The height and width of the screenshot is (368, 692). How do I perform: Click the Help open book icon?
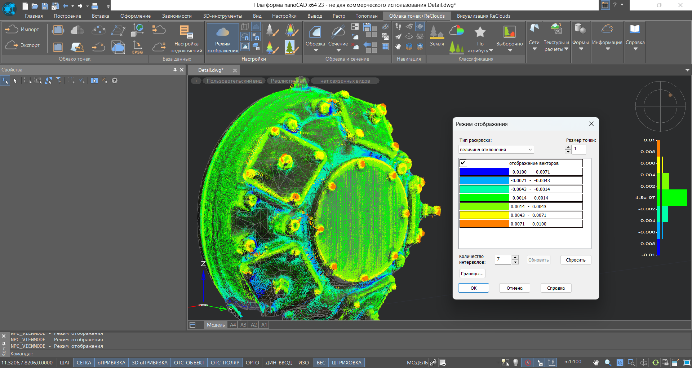click(635, 29)
